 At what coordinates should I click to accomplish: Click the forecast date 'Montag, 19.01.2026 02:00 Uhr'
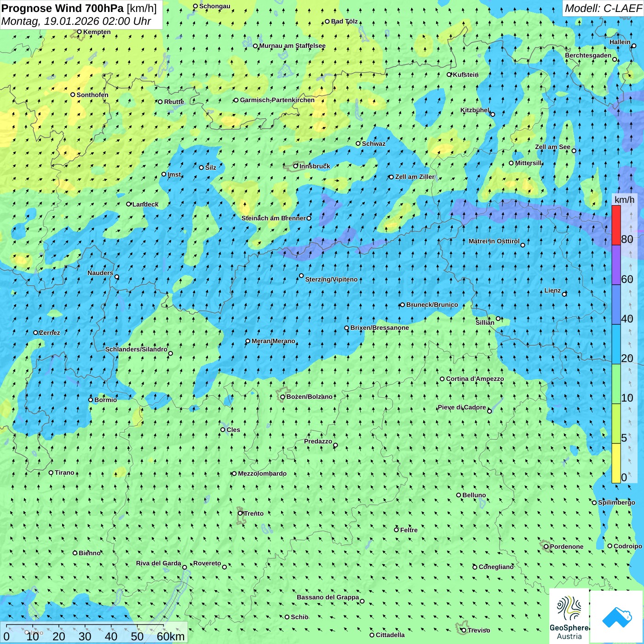click(x=76, y=21)
